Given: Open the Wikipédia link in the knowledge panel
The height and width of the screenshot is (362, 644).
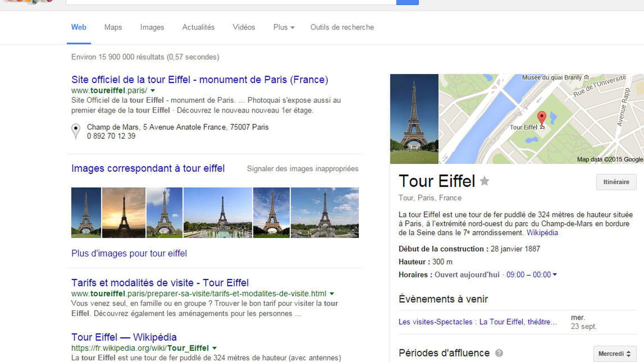Looking at the screenshot, I should [542, 232].
